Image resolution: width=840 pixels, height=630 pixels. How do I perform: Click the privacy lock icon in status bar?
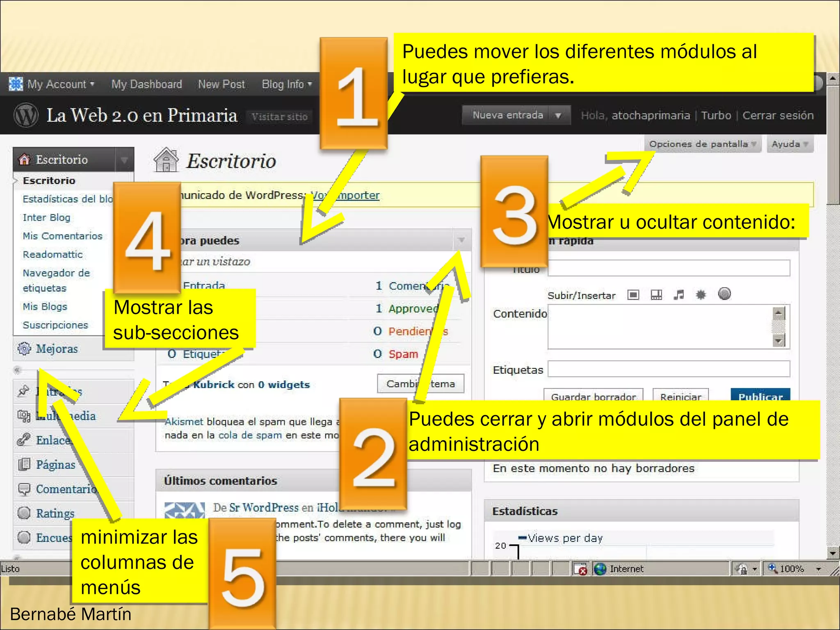[742, 569]
